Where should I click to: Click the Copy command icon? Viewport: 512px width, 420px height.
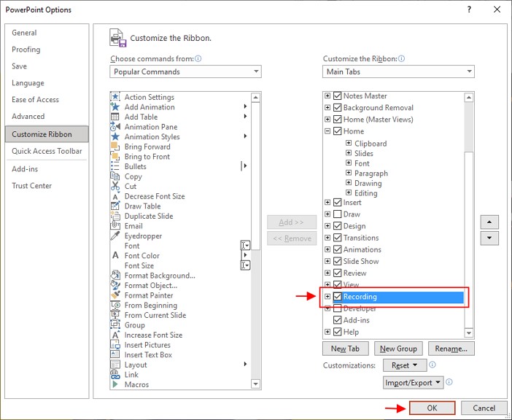[115, 176]
